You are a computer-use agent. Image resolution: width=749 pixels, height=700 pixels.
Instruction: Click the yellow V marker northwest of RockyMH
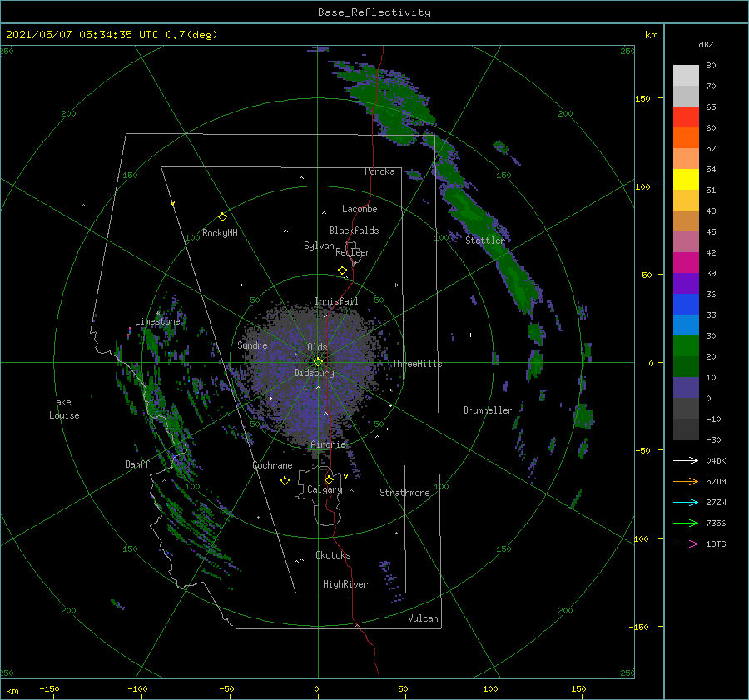[173, 203]
